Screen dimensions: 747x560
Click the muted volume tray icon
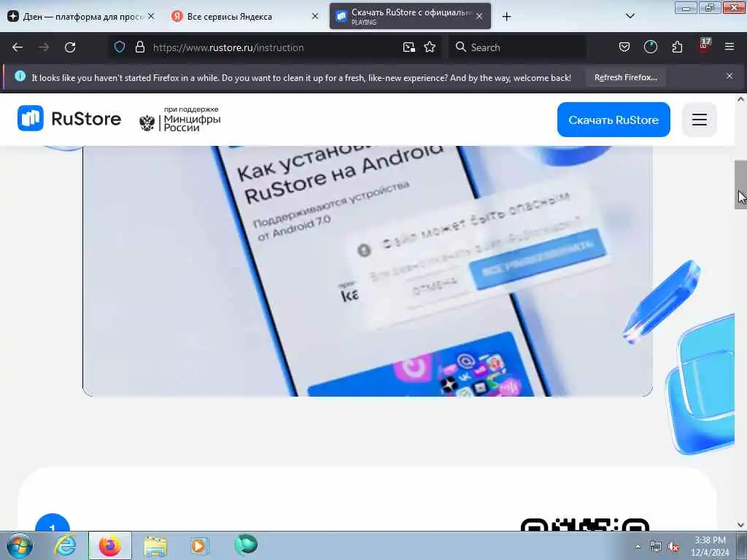pyautogui.click(x=673, y=547)
